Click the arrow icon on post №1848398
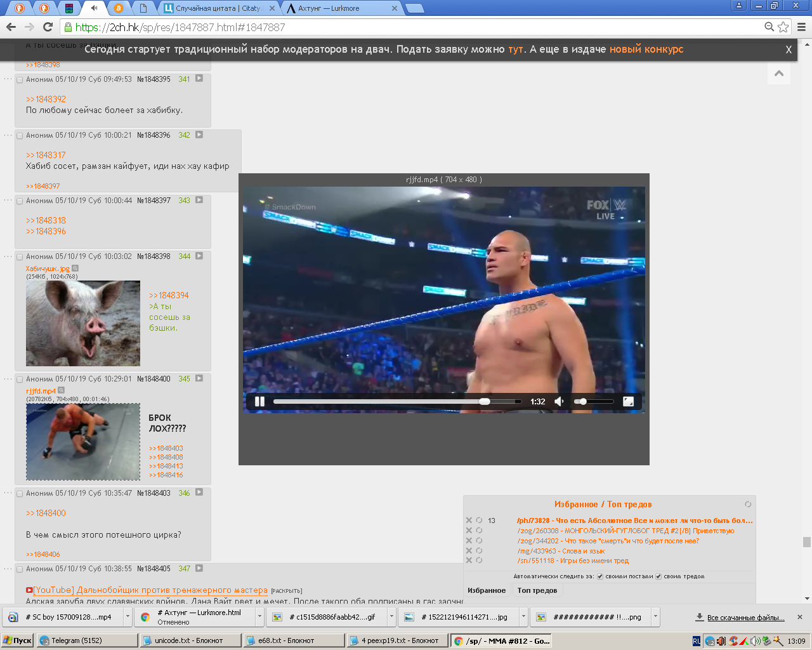This screenshot has width=812, height=650. (x=199, y=256)
